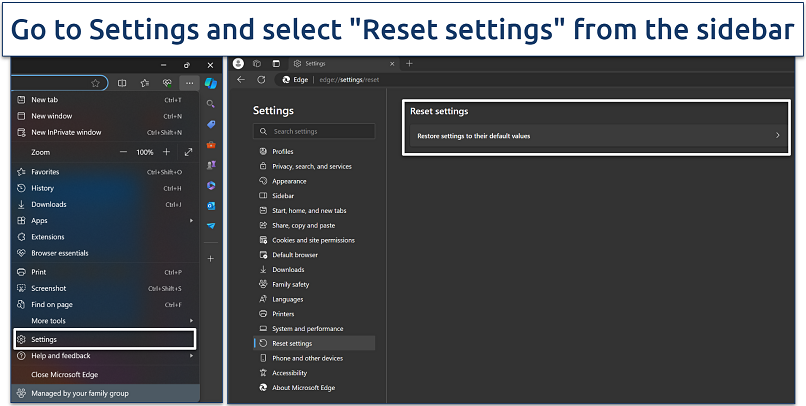Click the back arrow in Settings window
This screenshot has height=406, width=806.
tap(241, 79)
